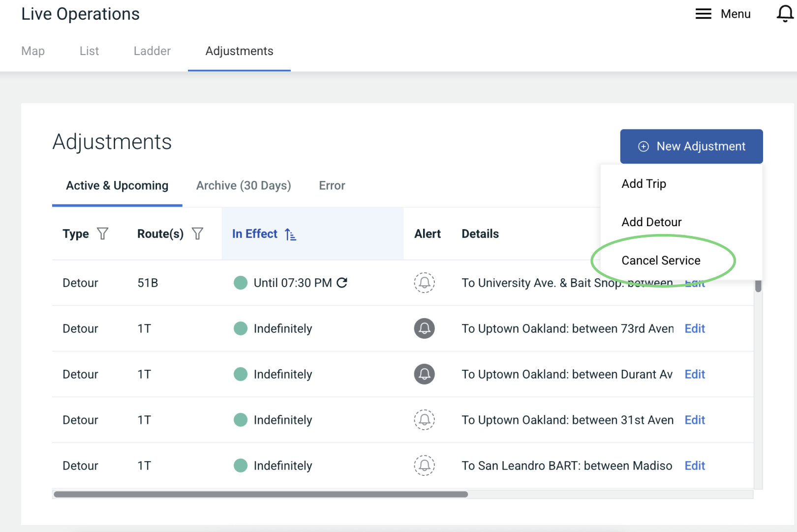Click 'Until 07:30 PM' cell
Image resolution: width=797 pixels, height=532 pixels.
point(293,283)
